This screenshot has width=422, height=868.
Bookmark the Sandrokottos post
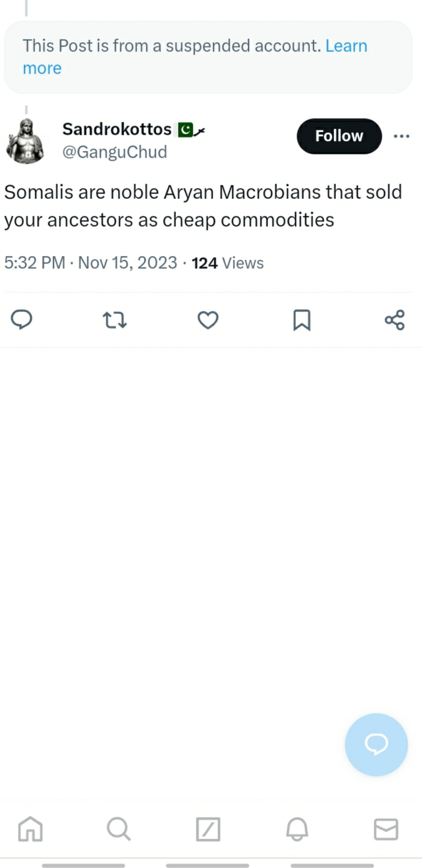301,320
